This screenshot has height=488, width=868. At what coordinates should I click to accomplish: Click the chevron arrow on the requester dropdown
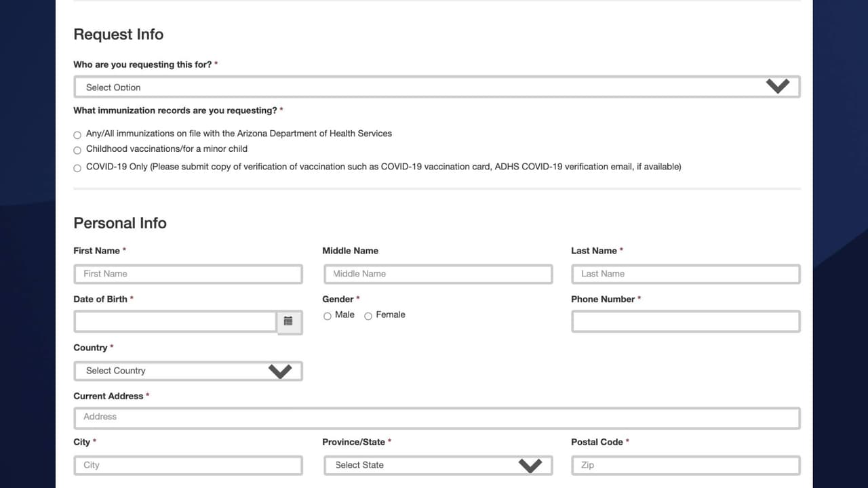(x=778, y=86)
